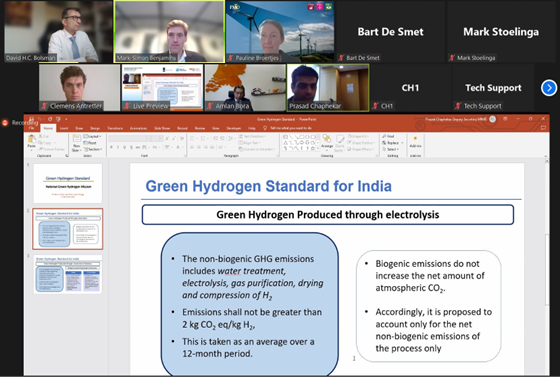This screenshot has height=377, width=560.
Task: Open the Add-ins icon on the ribbon
Action: 415,142
